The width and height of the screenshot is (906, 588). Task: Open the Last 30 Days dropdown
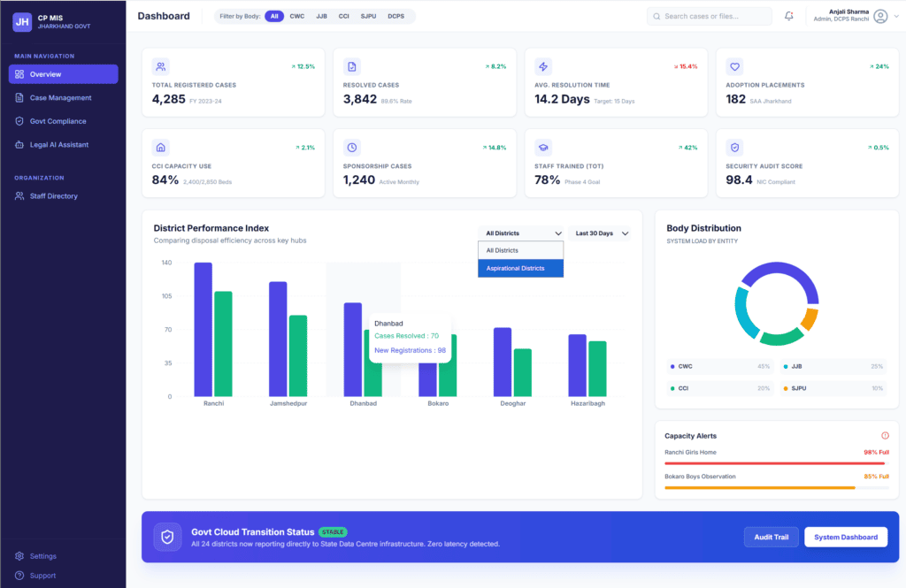[602, 233]
